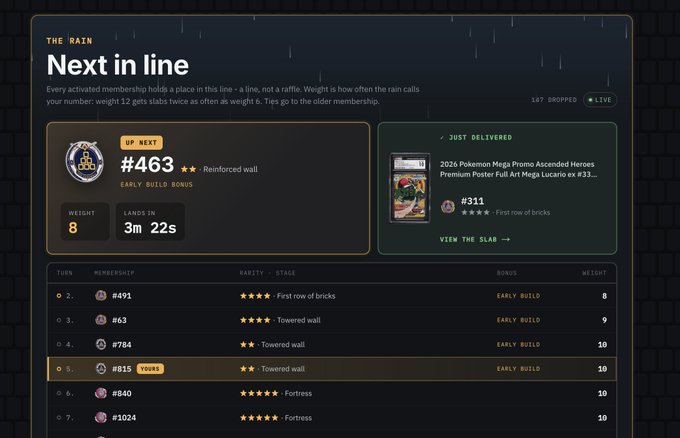This screenshot has height=438, width=680.
Task: Click the turn 4 status dot
Action: (59, 344)
